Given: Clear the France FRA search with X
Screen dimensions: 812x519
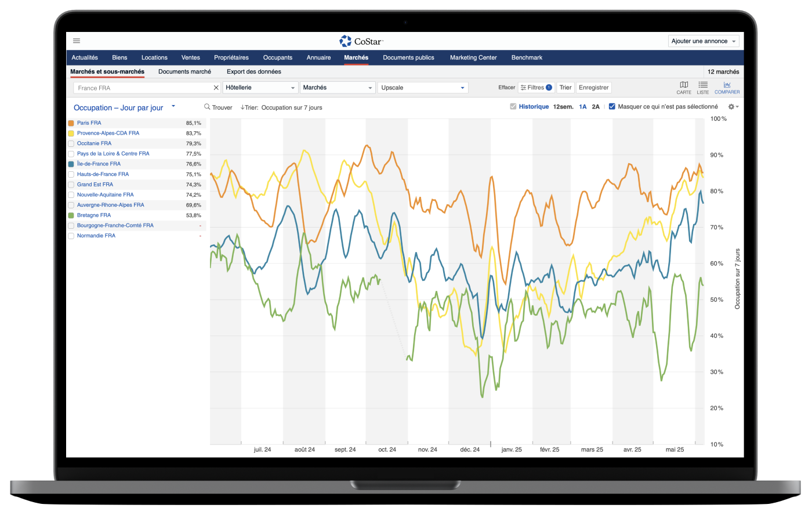Looking at the screenshot, I should click(x=216, y=88).
